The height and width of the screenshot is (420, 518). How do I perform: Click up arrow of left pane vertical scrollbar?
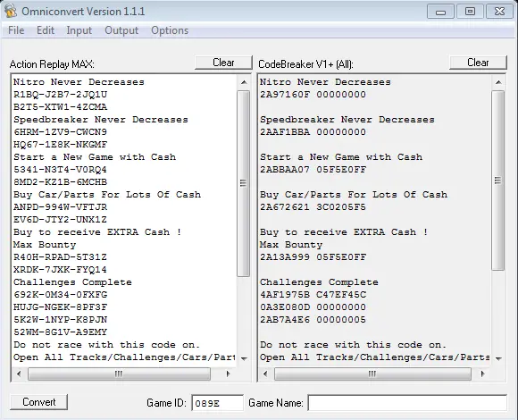tap(244, 82)
